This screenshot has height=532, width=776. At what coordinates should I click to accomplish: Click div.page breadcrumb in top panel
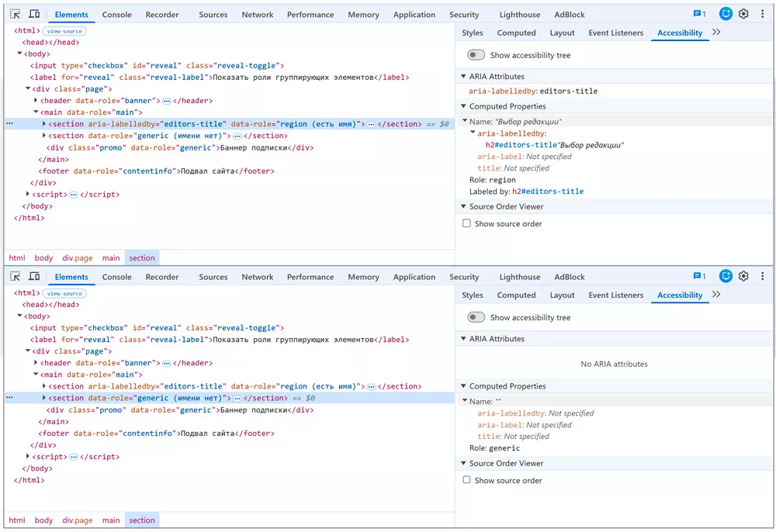[x=77, y=257]
